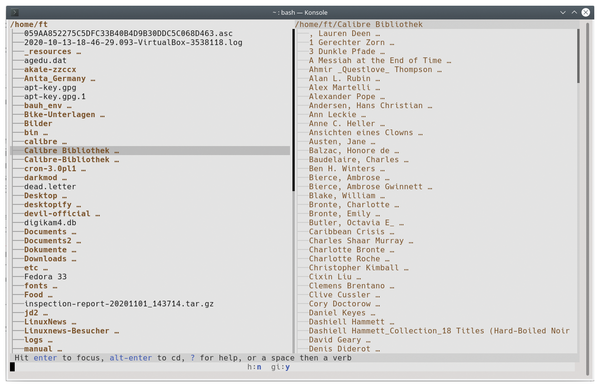Select agedu.dat file
This screenshot has width=600, height=387.
click(45, 60)
